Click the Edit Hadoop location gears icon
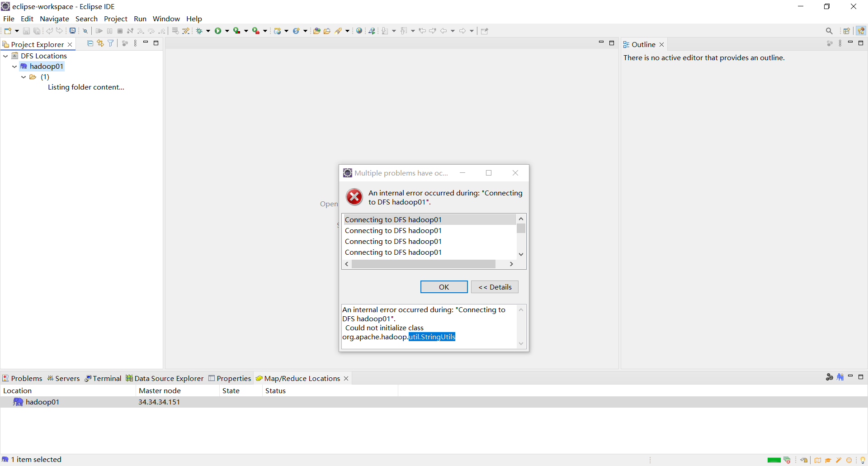 (829, 377)
